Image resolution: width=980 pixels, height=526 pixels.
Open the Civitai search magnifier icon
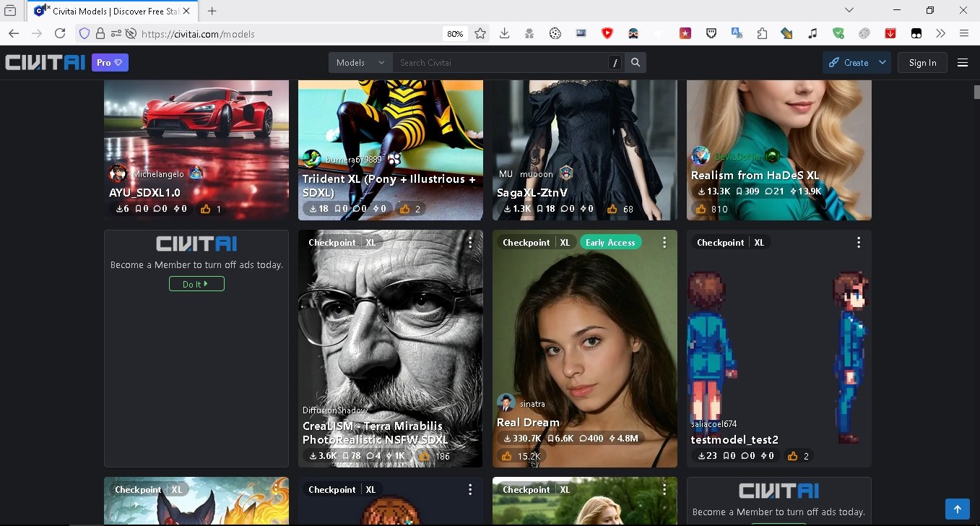tap(635, 62)
